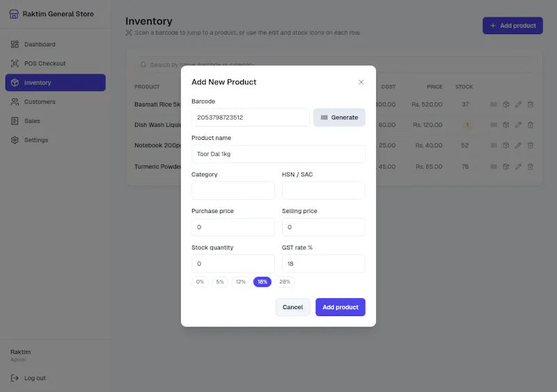This screenshot has width=557, height=392.
Task: Open the Customers section
Action: [56, 102]
